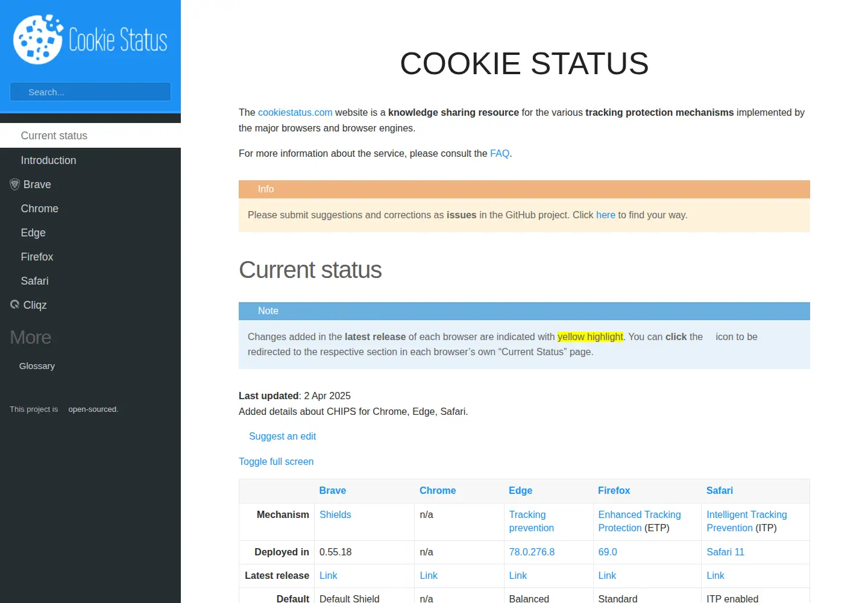Open the FAQ link
The width and height of the screenshot is (868, 603).
pyautogui.click(x=500, y=153)
